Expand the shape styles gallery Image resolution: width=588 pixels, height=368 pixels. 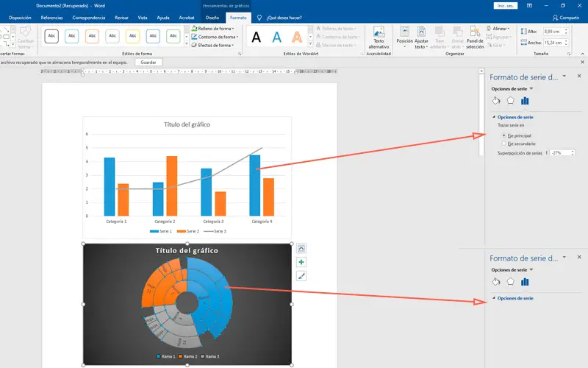(187, 44)
